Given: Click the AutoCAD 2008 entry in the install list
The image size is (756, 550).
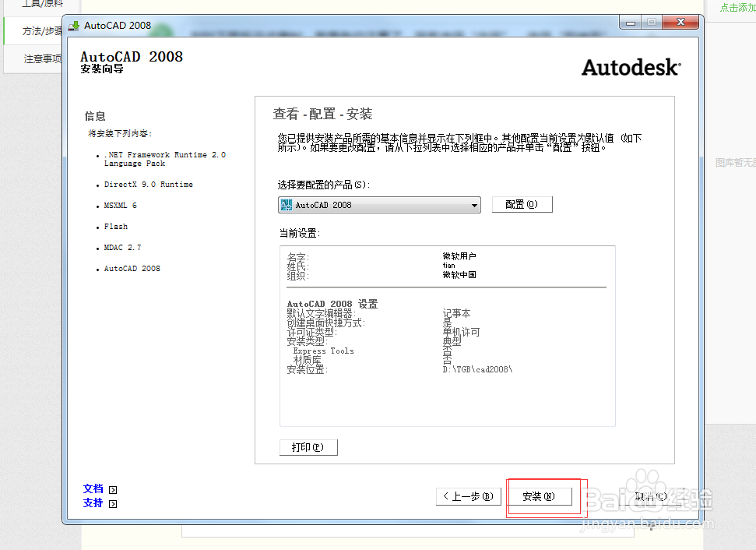Looking at the screenshot, I should 132,268.
